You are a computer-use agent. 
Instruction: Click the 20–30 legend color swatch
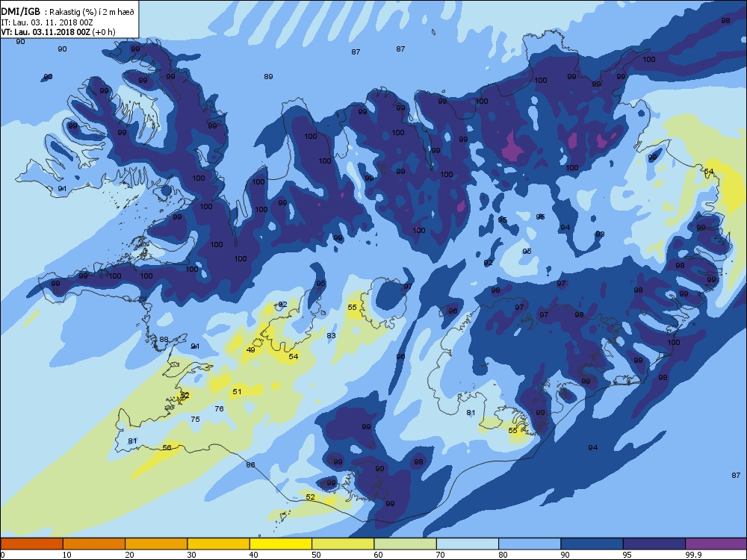156,544
